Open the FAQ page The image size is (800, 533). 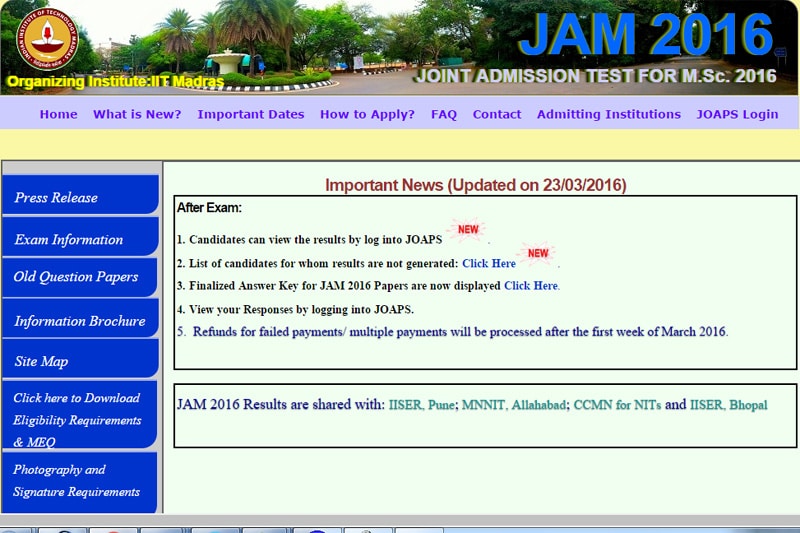click(444, 114)
